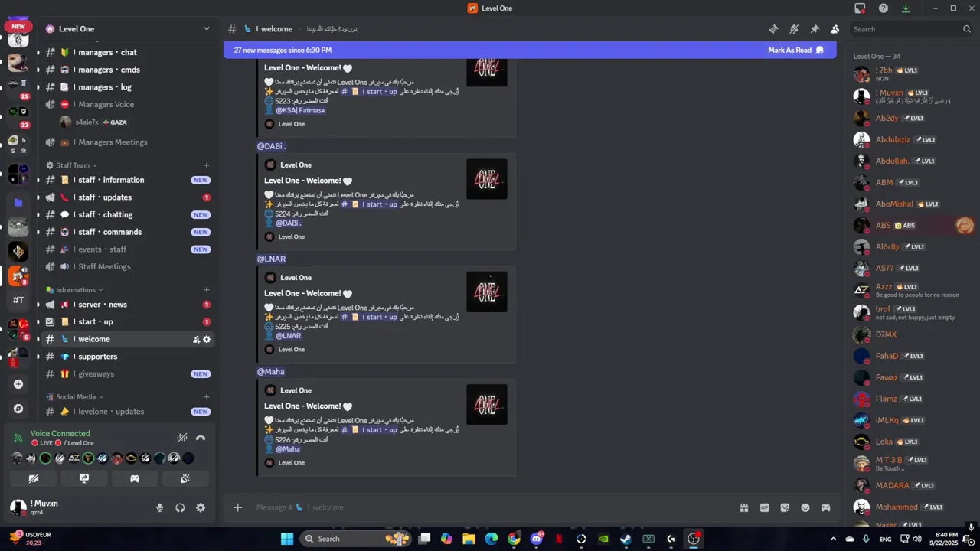Open the Inbox icon in title bar

pos(860,8)
